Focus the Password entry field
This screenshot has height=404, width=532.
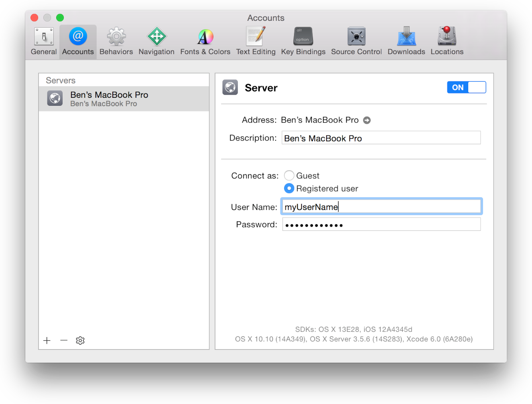[x=381, y=224]
